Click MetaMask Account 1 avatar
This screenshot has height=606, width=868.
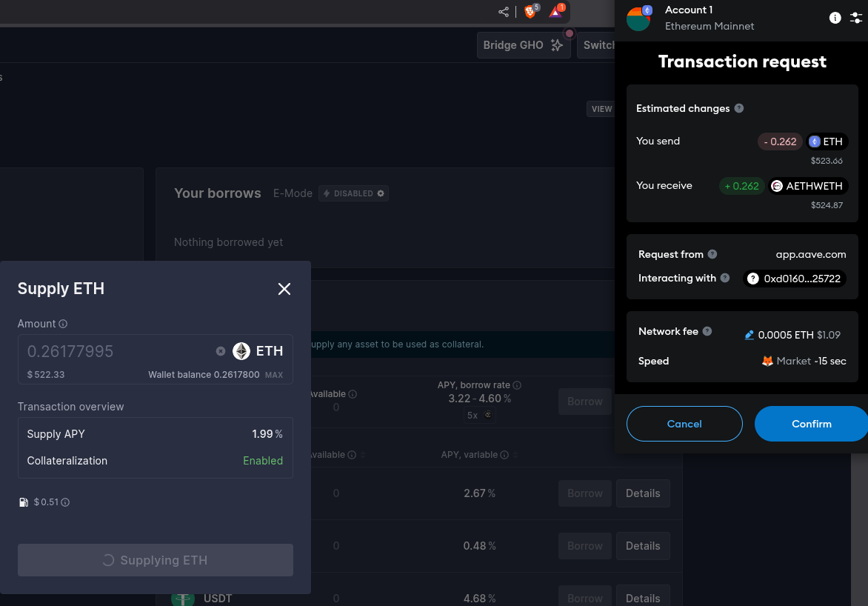pos(639,19)
